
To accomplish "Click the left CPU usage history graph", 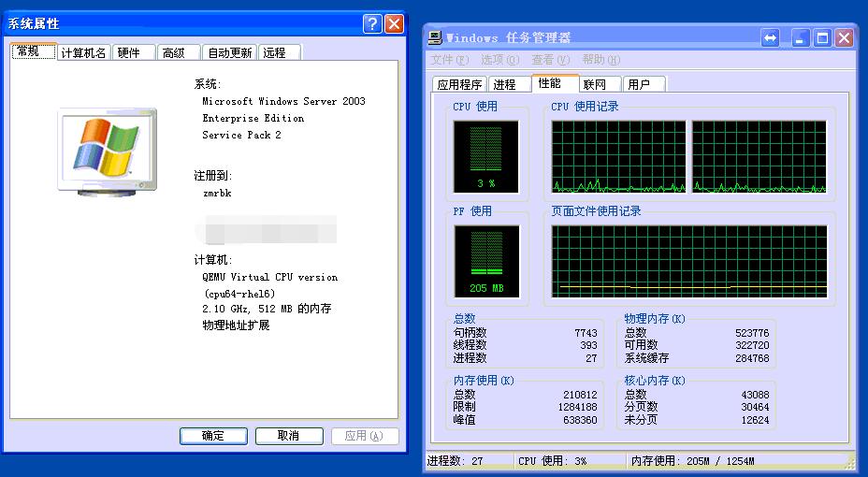I will click(618, 156).
